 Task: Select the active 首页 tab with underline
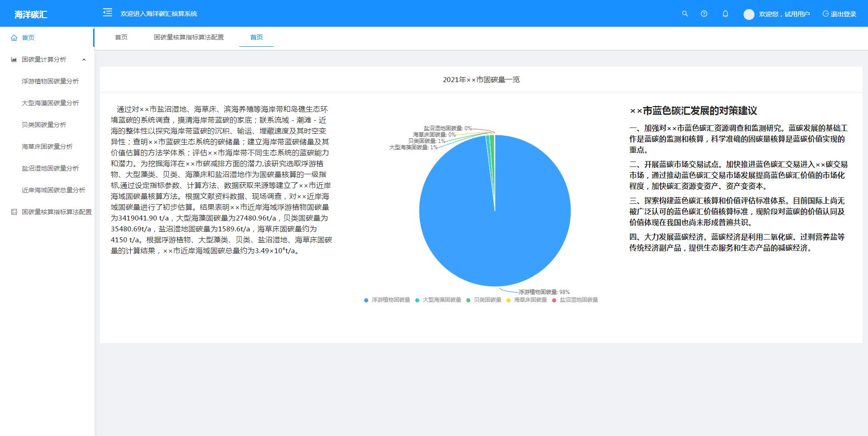coord(256,37)
